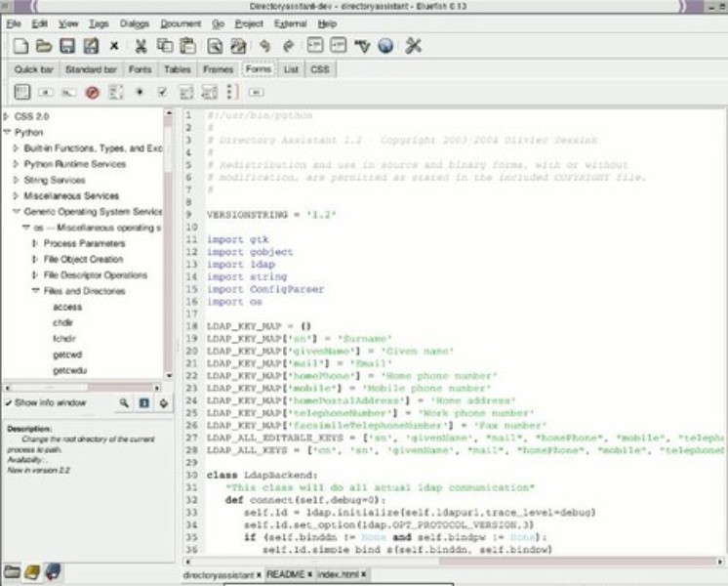Screen dimensions: 728x586
Task: Open Preferences with the crossed tools icon
Action: [x=413, y=46]
